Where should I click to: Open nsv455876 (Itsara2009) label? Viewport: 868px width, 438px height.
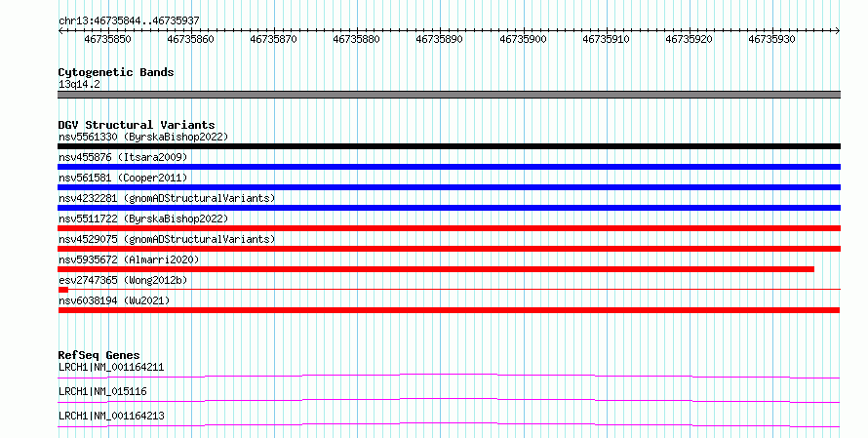coord(123,157)
